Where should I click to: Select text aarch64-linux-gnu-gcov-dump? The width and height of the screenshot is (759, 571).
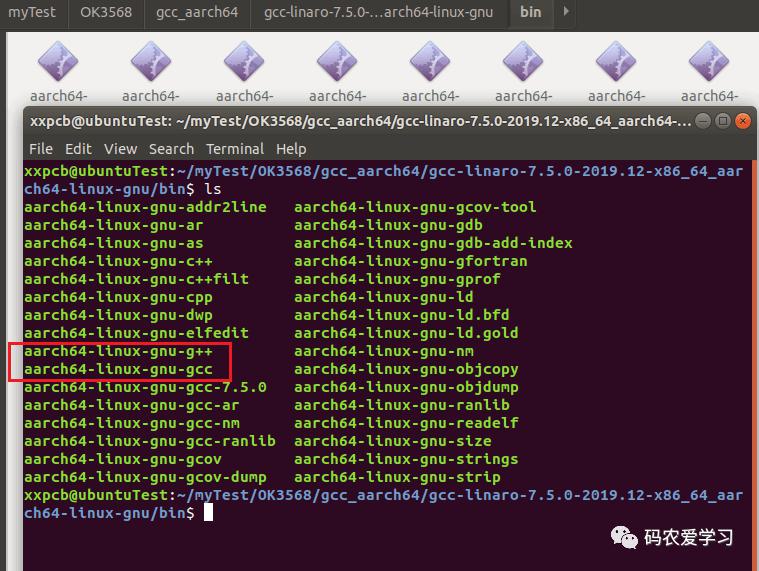[x=145, y=477]
